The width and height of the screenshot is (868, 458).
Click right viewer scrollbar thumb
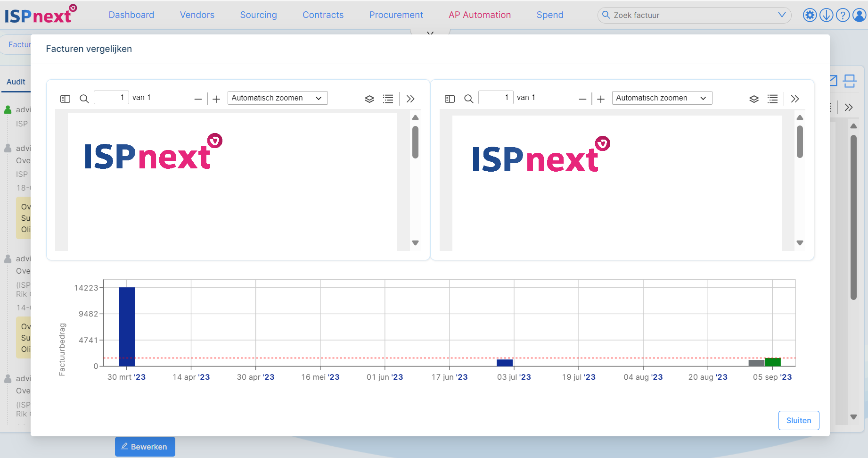point(800,142)
